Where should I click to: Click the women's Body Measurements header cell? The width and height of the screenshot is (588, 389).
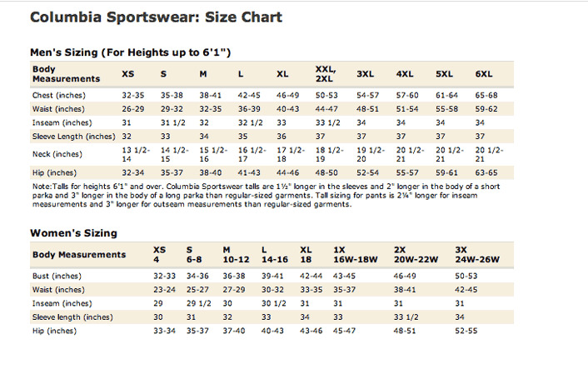click(79, 255)
